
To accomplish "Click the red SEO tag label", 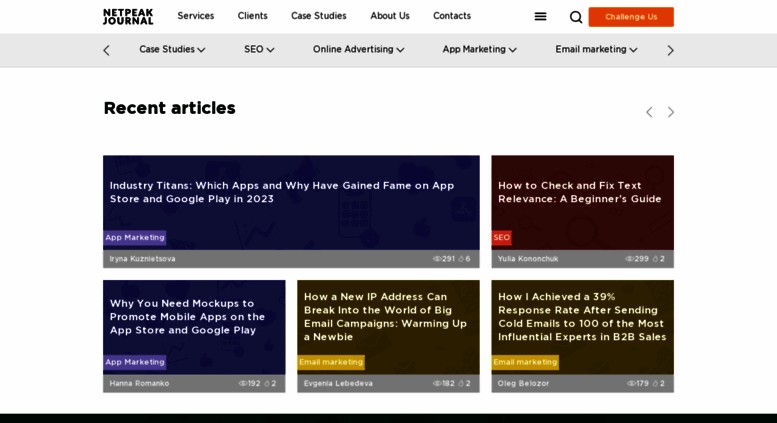I will [501, 237].
